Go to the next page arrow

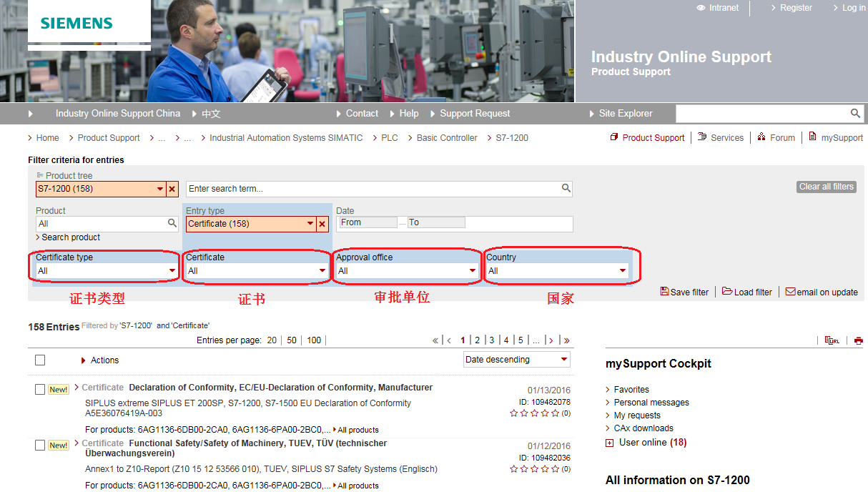[551, 340]
